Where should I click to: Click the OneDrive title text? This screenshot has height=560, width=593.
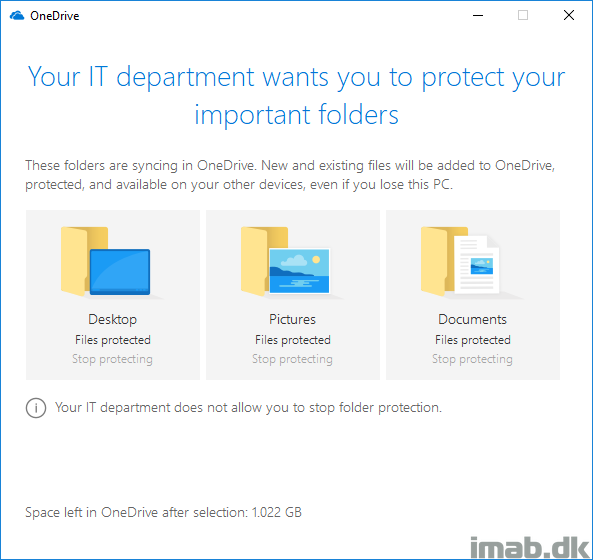pos(55,16)
